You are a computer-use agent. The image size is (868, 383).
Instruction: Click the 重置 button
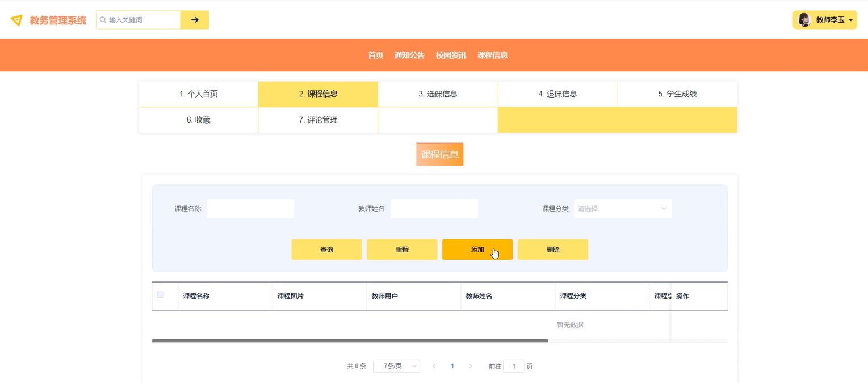(402, 250)
